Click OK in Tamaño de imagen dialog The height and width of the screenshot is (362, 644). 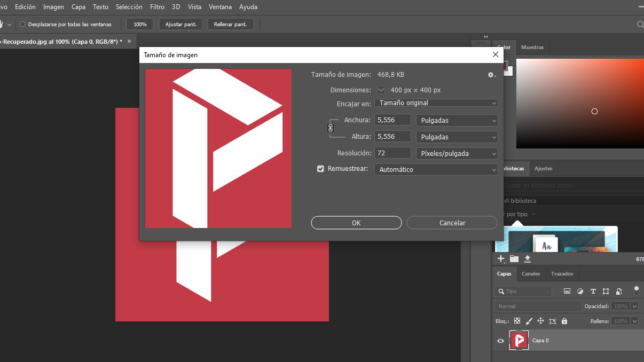click(356, 223)
